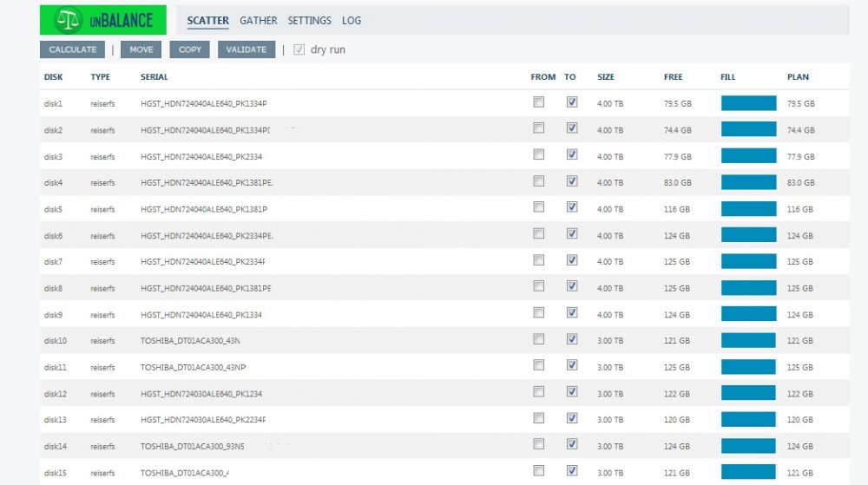Check the FROM box for disk10
868x485 pixels.
[x=539, y=339]
